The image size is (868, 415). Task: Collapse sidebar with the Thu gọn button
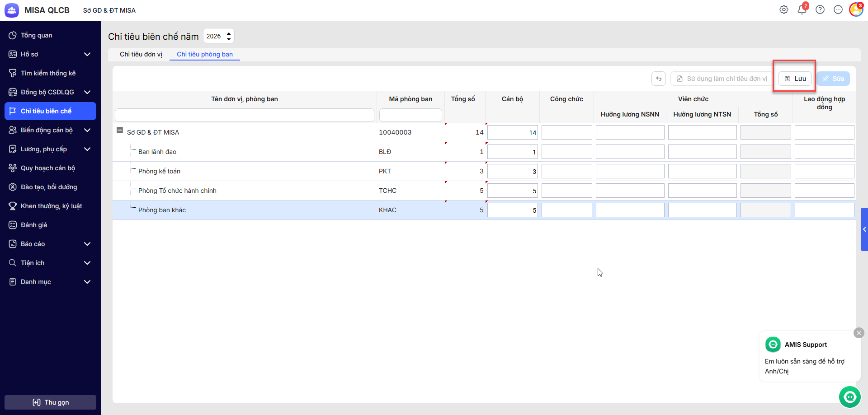50,402
